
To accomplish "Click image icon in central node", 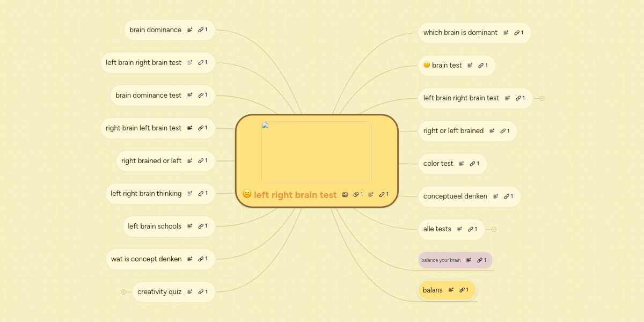I will click(x=345, y=194).
